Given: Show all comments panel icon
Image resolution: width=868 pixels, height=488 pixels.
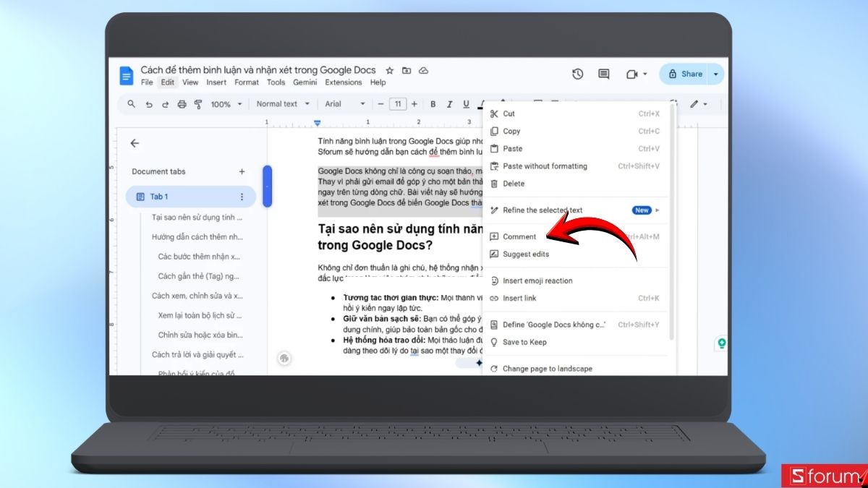Looking at the screenshot, I should [604, 74].
